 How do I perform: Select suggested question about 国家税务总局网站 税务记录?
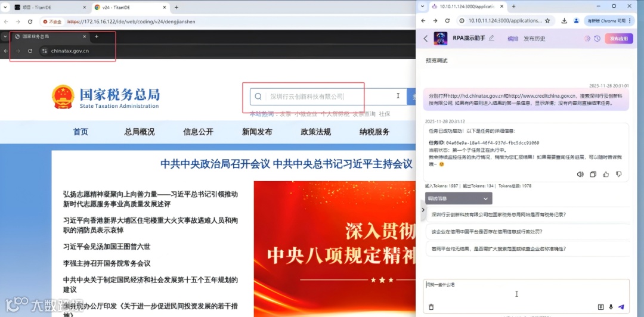tap(527, 215)
